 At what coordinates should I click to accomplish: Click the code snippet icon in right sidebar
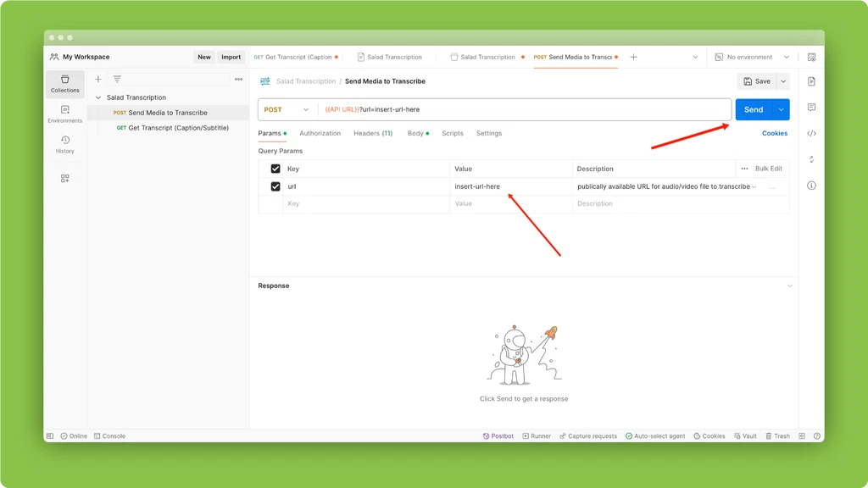coord(811,133)
